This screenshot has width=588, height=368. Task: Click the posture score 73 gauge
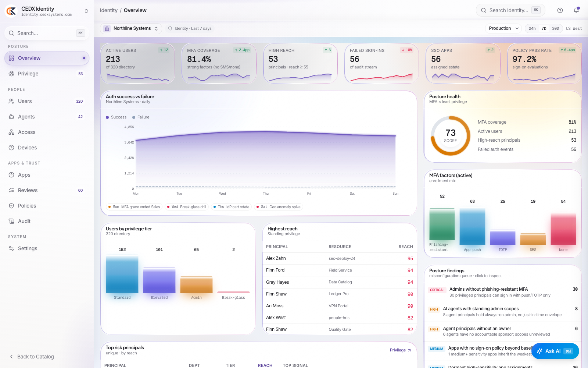451,135
